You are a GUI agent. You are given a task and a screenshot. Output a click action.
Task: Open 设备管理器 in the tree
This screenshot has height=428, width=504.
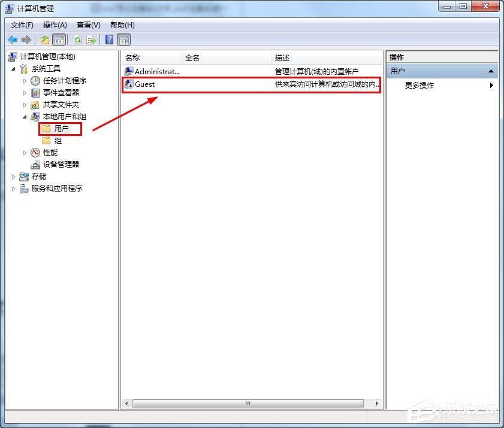pos(62,164)
